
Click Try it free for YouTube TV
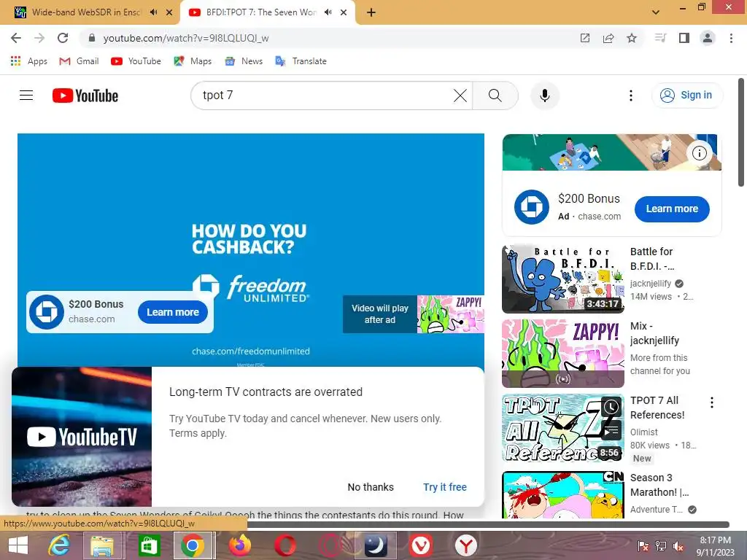coord(445,487)
